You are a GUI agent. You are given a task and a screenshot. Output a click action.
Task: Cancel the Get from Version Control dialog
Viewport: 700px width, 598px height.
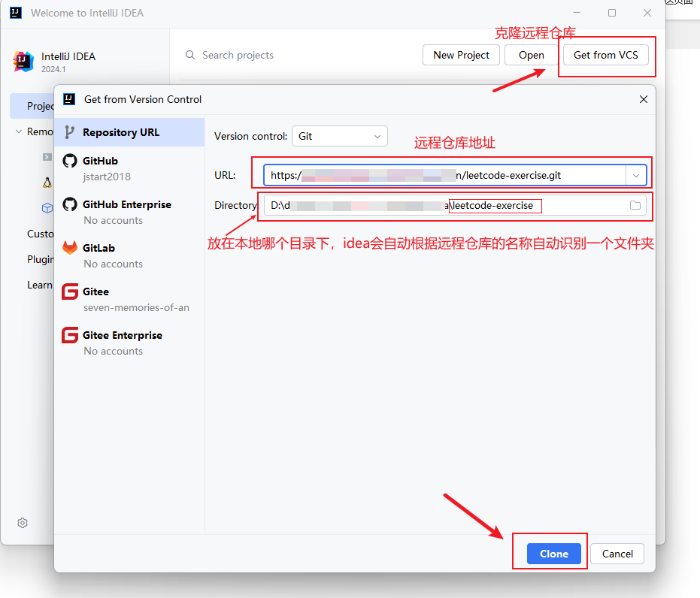pos(617,554)
